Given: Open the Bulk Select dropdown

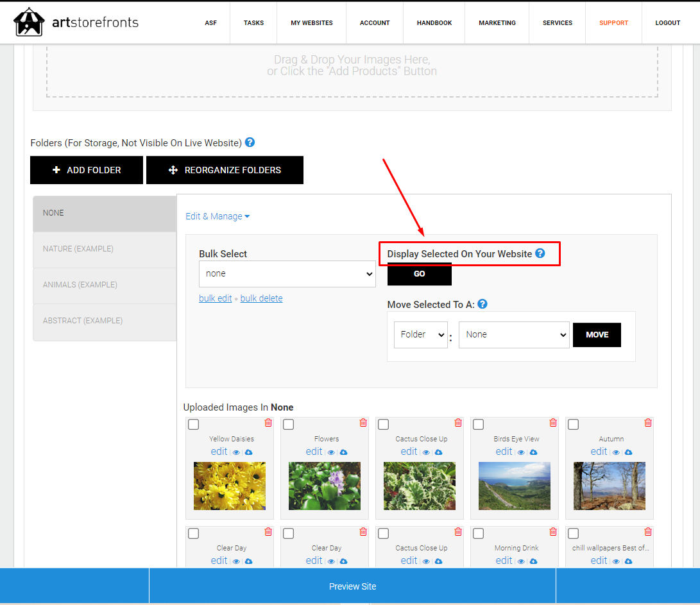Looking at the screenshot, I should click(287, 274).
